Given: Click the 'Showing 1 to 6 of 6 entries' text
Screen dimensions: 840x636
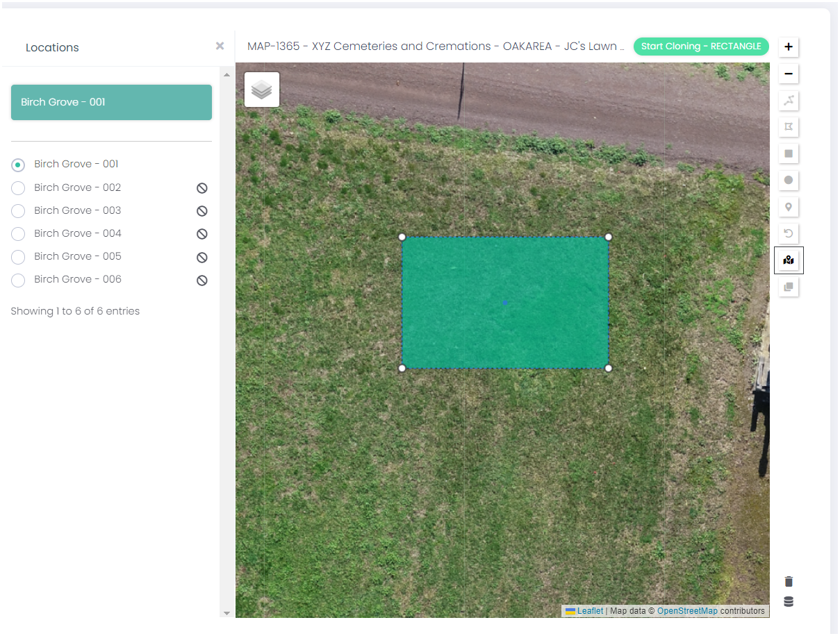Looking at the screenshot, I should 75,311.
